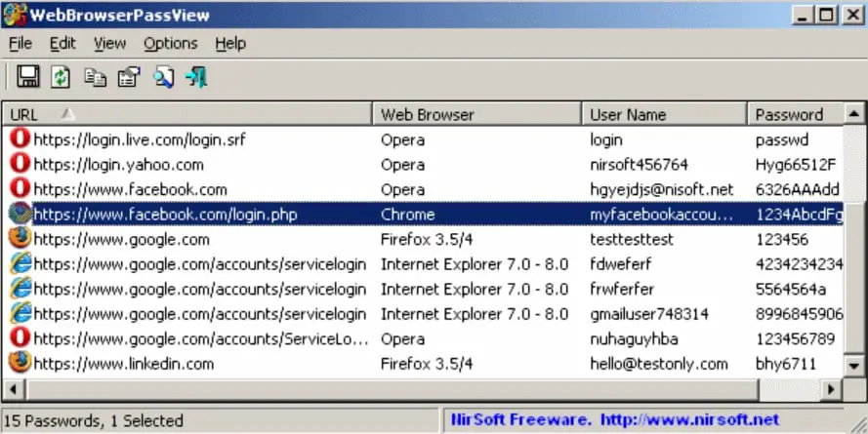Maximize the WebBrowserPassView window
The height and width of the screenshot is (434, 868).
pyautogui.click(x=826, y=15)
